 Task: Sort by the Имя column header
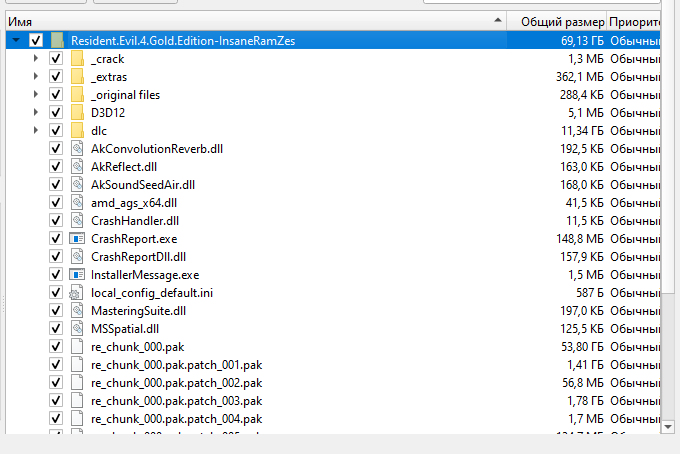click(250, 20)
